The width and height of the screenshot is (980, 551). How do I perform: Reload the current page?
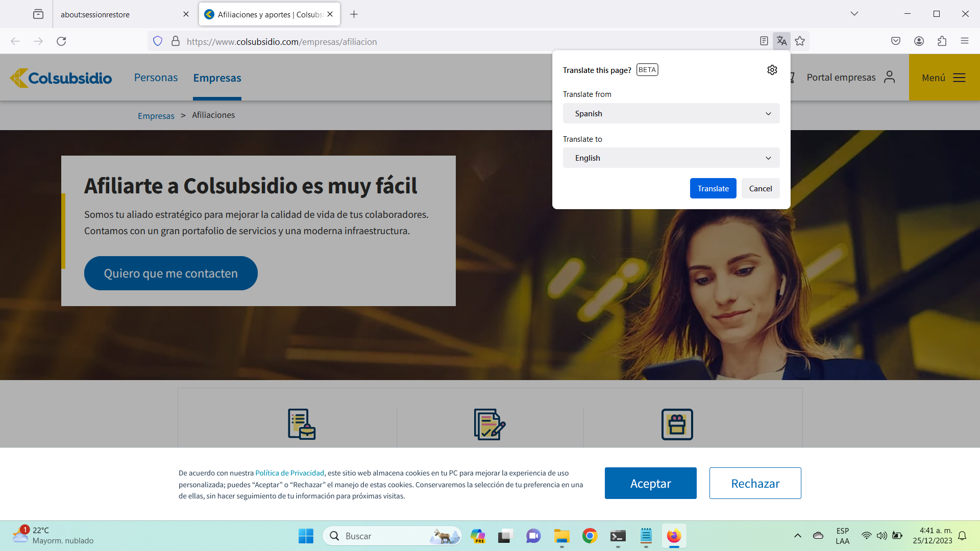pos(61,41)
